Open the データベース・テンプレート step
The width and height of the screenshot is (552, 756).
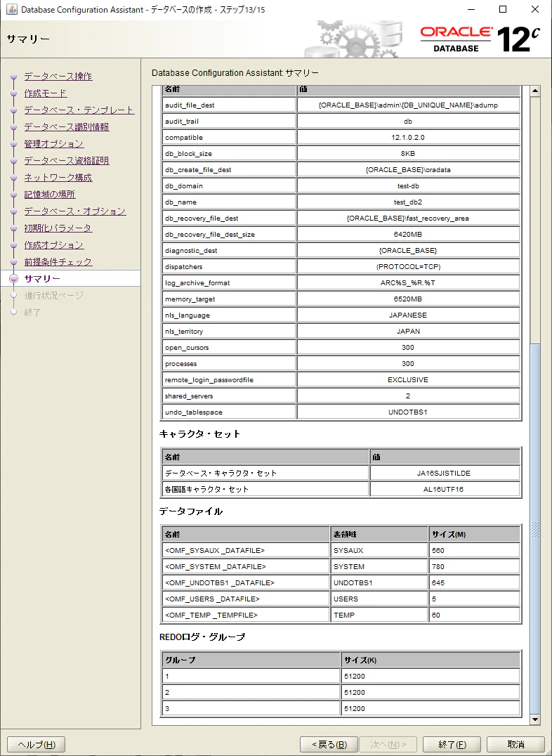(x=79, y=110)
